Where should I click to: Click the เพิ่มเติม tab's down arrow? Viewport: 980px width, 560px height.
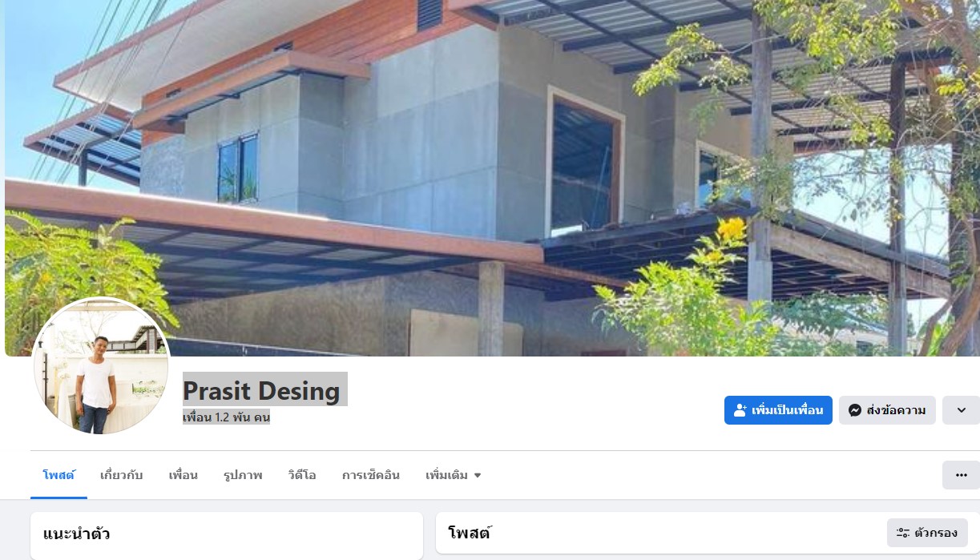click(478, 476)
